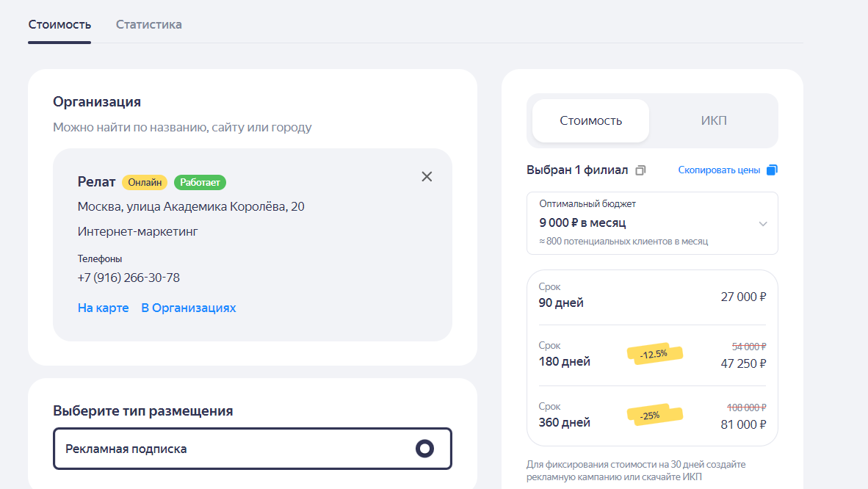Choose the 90 дней term row
The image size is (868, 489).
tap(652, 296)
